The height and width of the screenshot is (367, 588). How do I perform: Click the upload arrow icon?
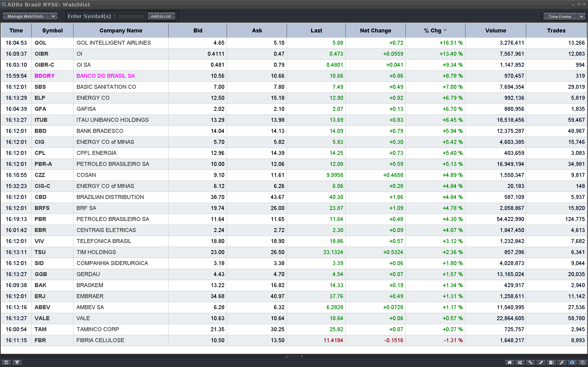[x=17, y=362]
